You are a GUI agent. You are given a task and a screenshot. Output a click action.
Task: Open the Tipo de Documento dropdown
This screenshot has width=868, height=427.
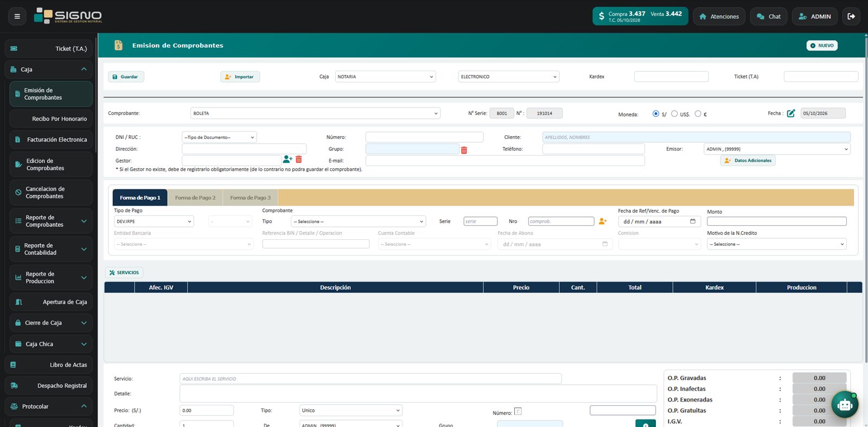pos(219,137)
